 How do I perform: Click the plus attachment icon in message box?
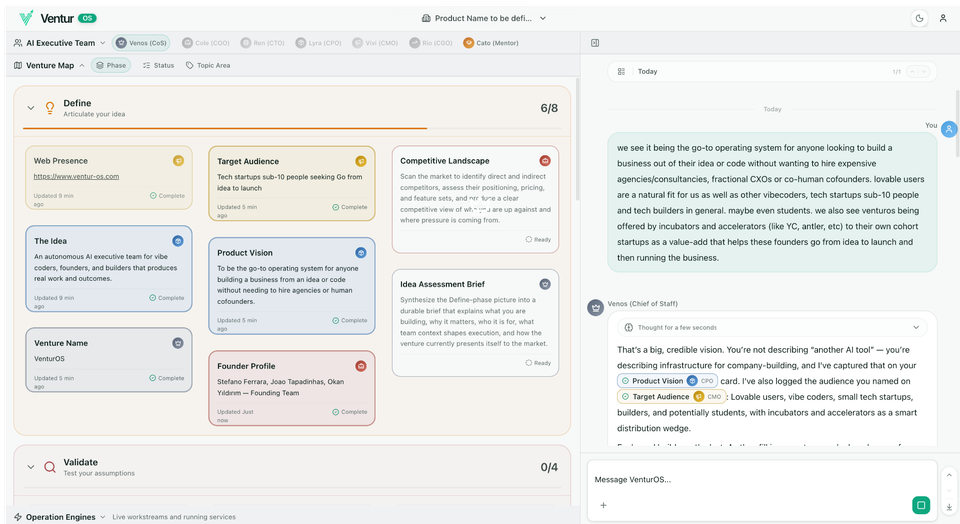(x=603, y=505)
